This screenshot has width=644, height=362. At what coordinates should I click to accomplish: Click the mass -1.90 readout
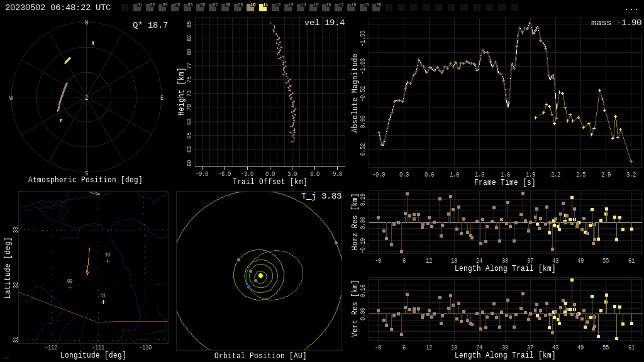(616, 23)
